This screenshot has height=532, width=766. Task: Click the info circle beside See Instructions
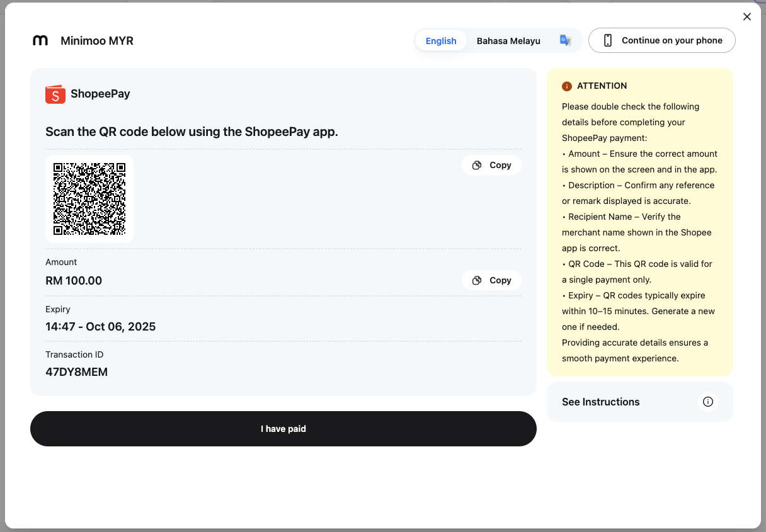(707, 401)
